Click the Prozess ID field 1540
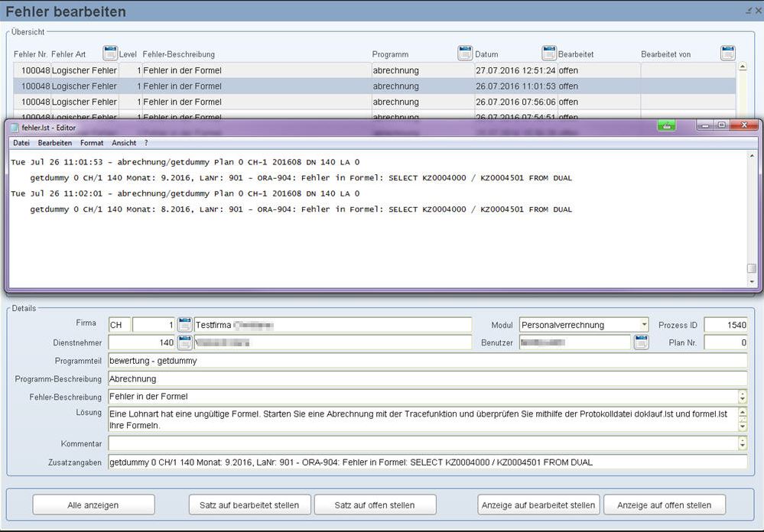The height and width of the screenshot is (532, 764). (726, 324)
